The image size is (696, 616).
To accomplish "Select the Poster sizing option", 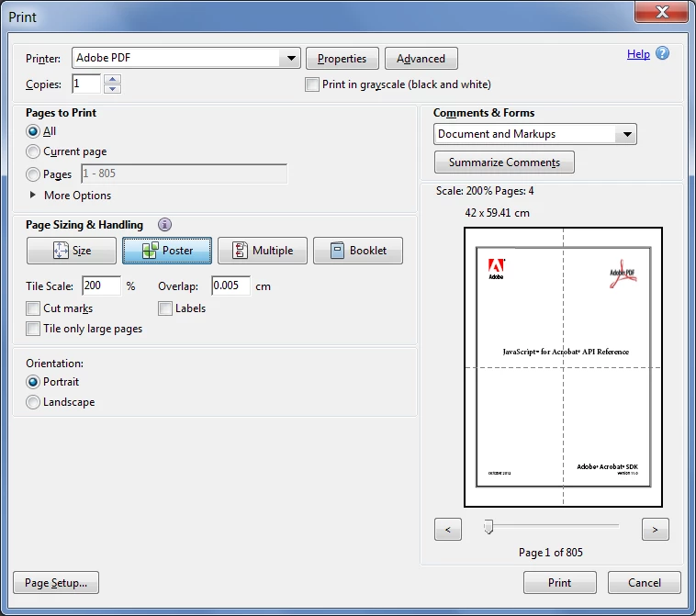I will (167, 251).
